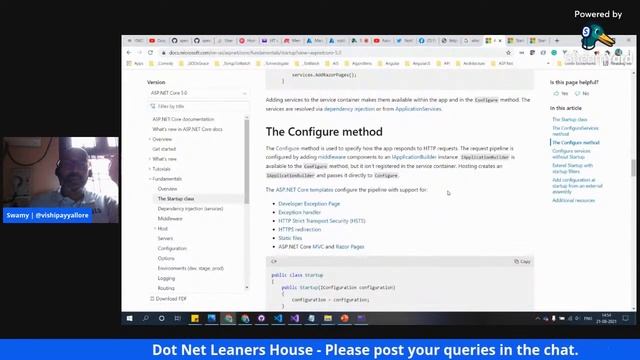Viewport: 640px width, 360px height.
Task: Open Cortana circle icon on taskbar
Action: click(162, 318)
